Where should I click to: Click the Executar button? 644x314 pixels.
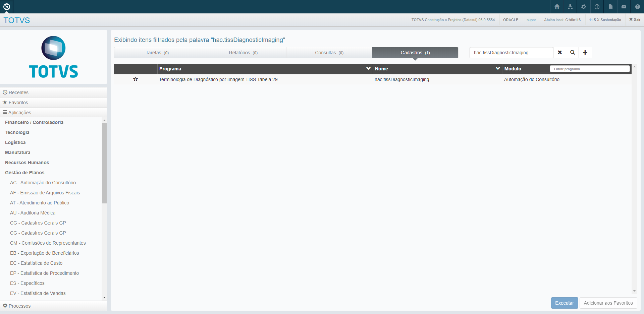pos(565,303)
